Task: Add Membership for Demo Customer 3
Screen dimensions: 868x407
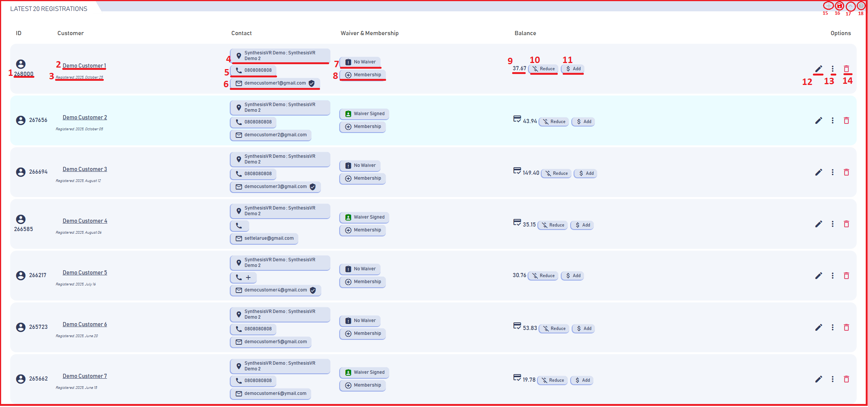Action: point(363,178)
